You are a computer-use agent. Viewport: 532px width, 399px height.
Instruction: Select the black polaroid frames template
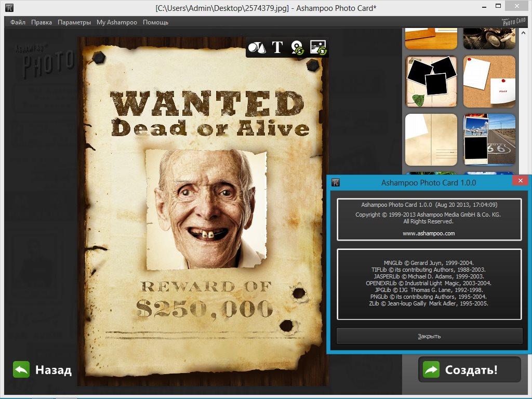coord(431,82)
